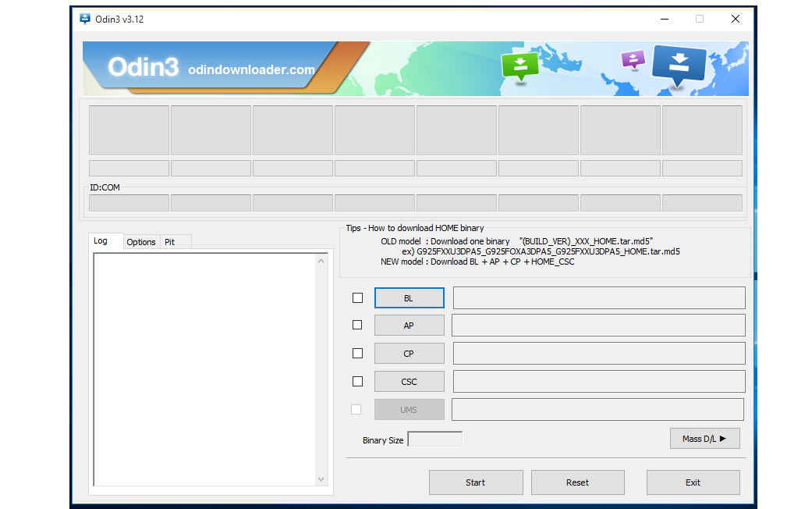The image size is (812, 509).
Task: Tick the AP file checkbox
Action: tap(357, 325)
